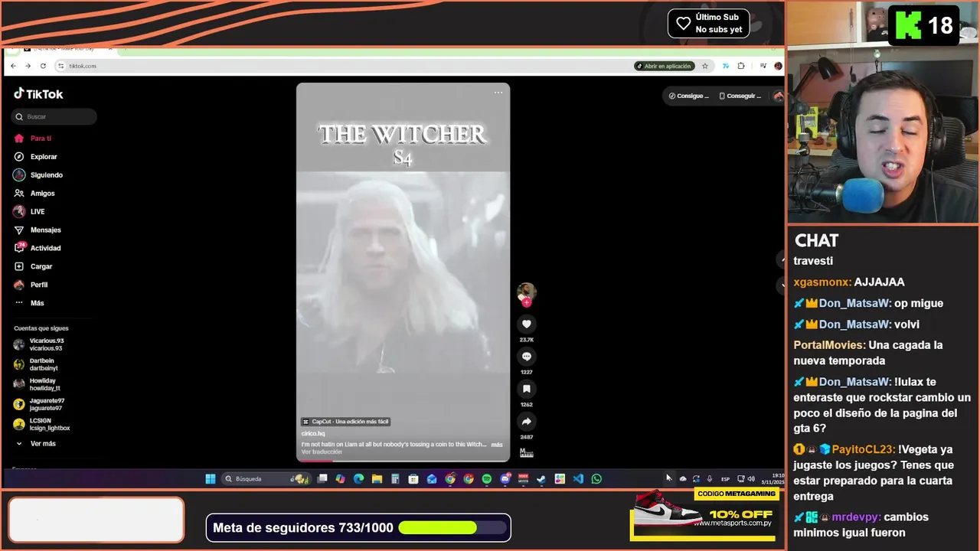Image resolution: width=980 pixels, height=551 pixels.
Task: Click the Buscar search field
Action: [54, 117]
